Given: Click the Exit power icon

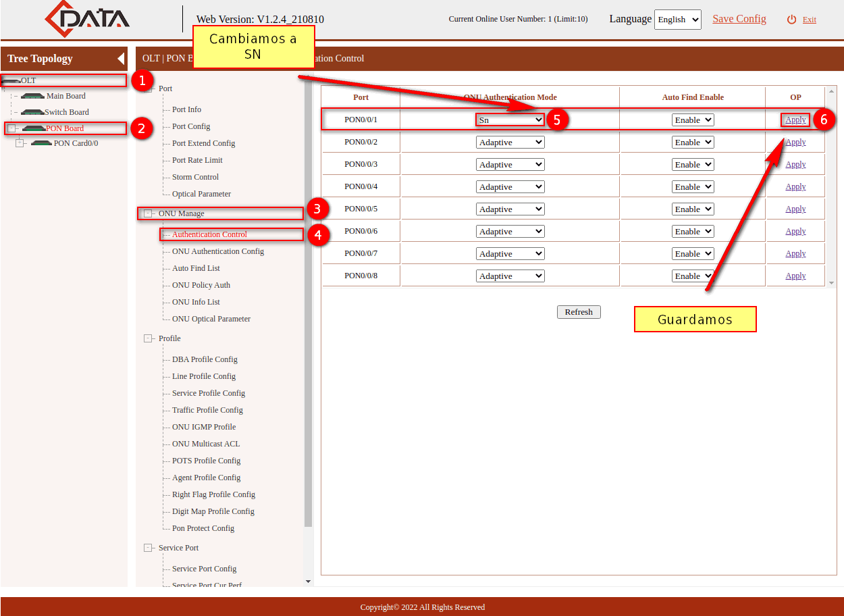Looking at the screenshot, I should coord(791,20).
